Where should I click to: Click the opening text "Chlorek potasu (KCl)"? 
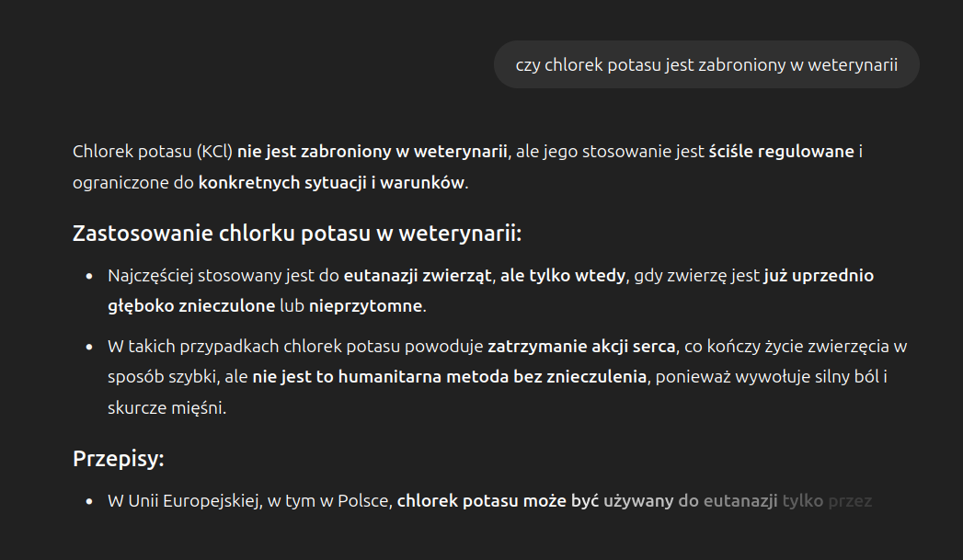point(153,151)
